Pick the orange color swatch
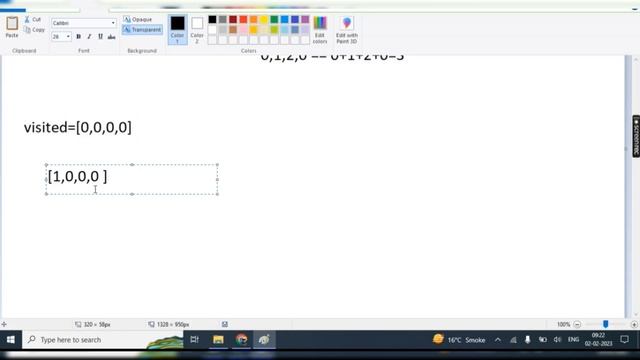The height and width of the screenshot is (360, 640). pos(253,19)
